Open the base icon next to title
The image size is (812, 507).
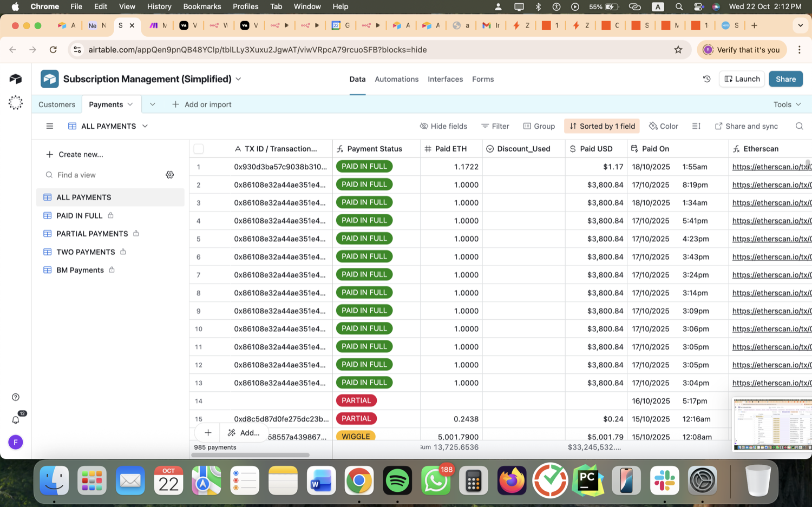49,79
